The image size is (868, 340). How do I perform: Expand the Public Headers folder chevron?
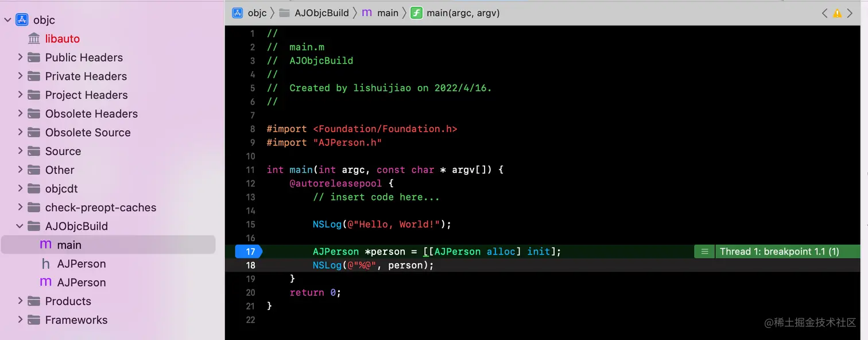(20, 57)
